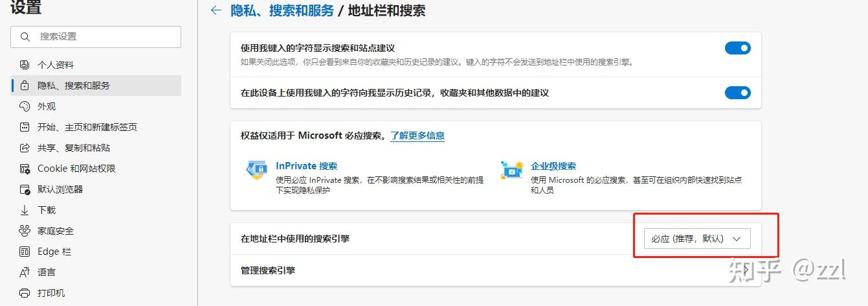Screen dimensions: 868x306
Task: Click the back arrow beside 隐私、搜索和服务
Action: [216, 10]
